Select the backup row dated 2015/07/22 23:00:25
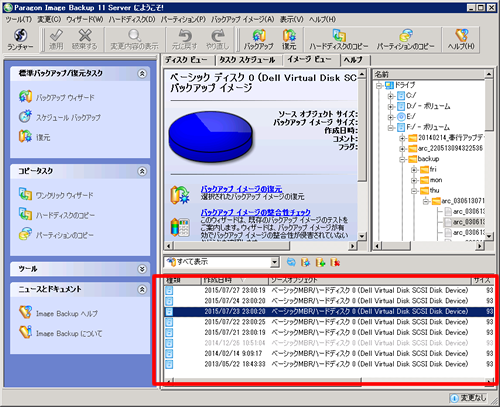Image resolution: width=500 pixels, height=407 pixels. [x=328, y=322]
